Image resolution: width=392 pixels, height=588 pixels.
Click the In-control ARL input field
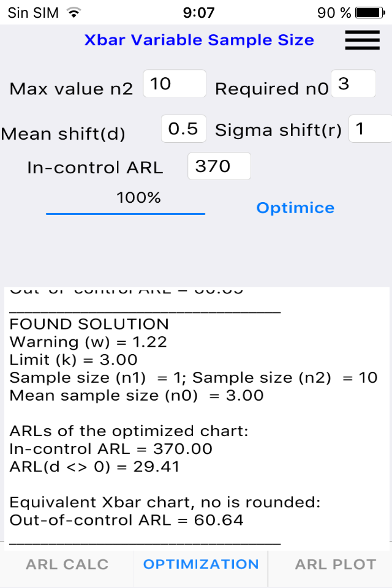[x=219, y=166]
